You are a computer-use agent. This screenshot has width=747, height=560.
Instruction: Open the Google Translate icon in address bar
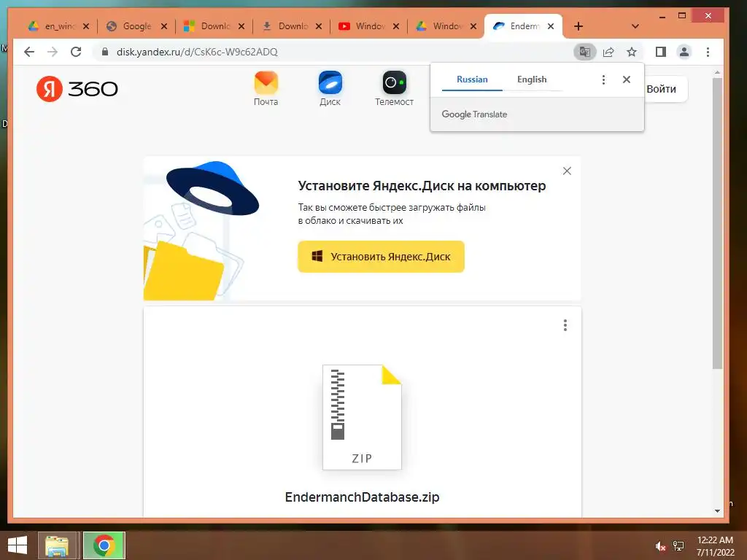(x=584, y=52)
